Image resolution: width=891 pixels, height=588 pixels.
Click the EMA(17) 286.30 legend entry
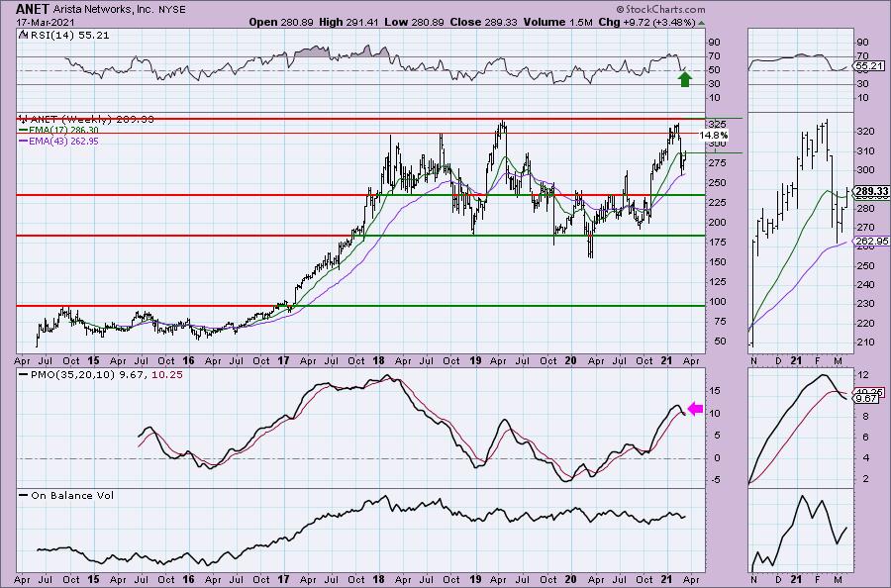click(58, 130)
